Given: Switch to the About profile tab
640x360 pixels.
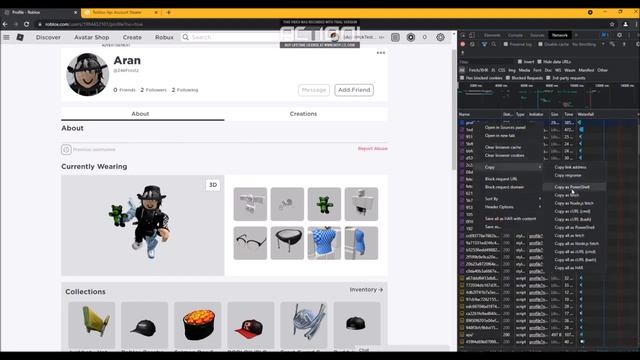Looking at the screenshot, I should click(140, 114).
